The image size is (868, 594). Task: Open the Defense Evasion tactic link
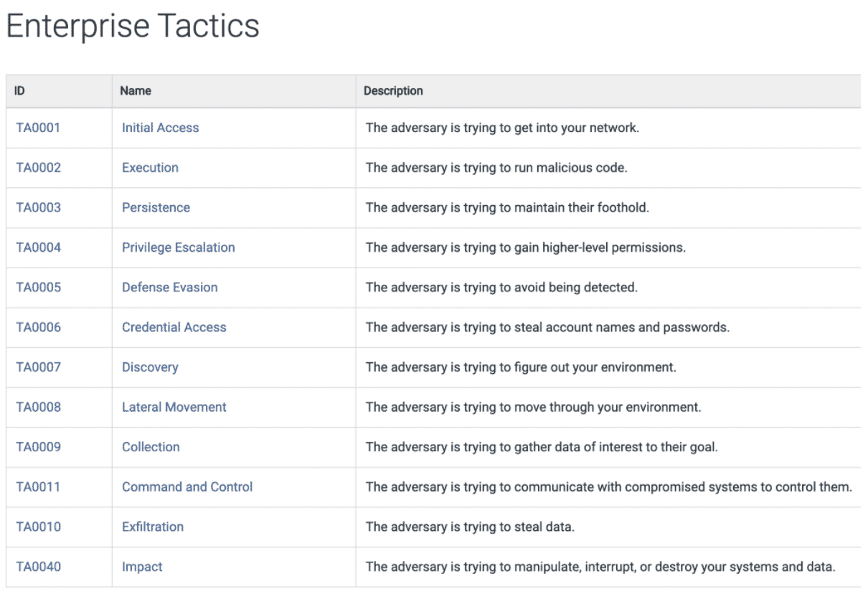click(x=169, y=287)
